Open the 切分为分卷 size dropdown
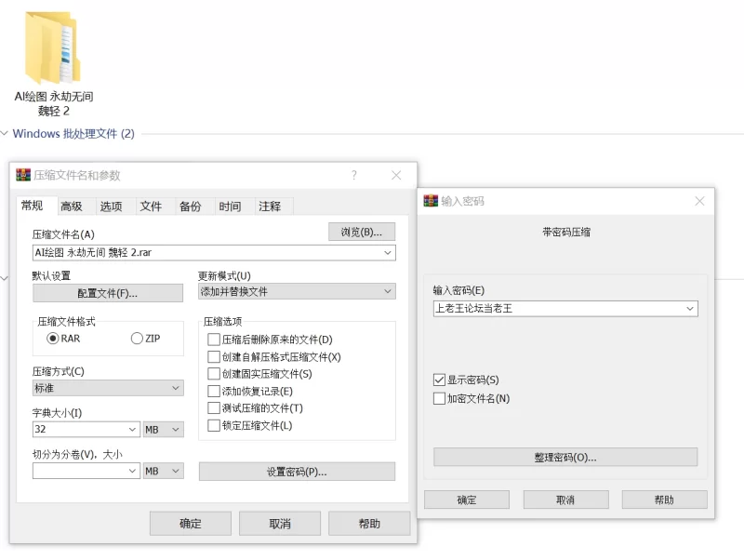The image size is (744, 560). coord(132,471)
